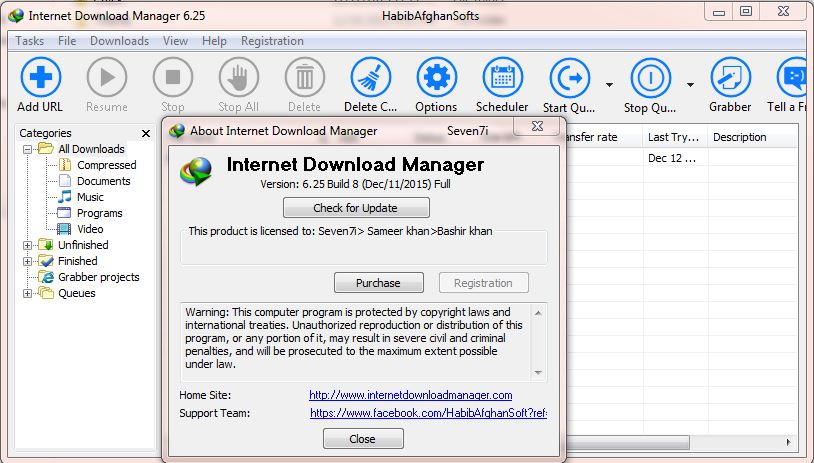
Task: Open the Downloads menu
Action: point(119,41)
